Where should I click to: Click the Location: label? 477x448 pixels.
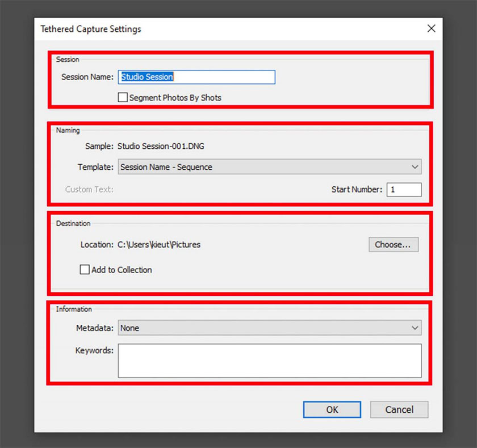coord(97,245)
